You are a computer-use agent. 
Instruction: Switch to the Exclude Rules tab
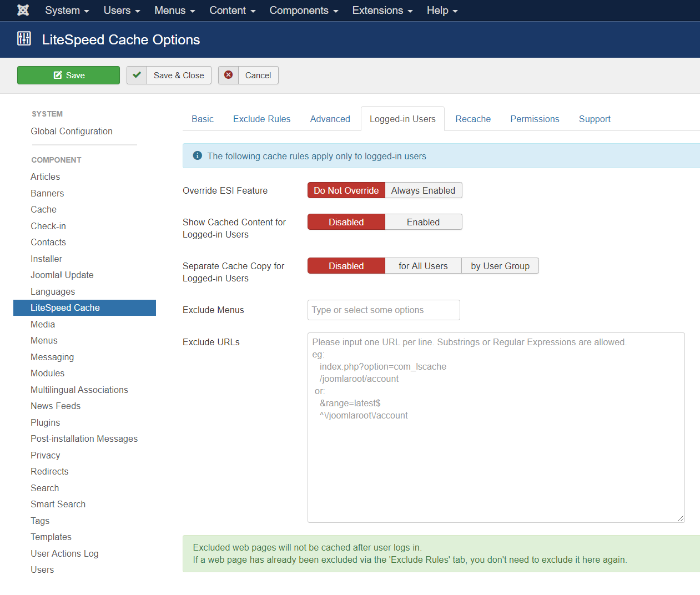261,119
